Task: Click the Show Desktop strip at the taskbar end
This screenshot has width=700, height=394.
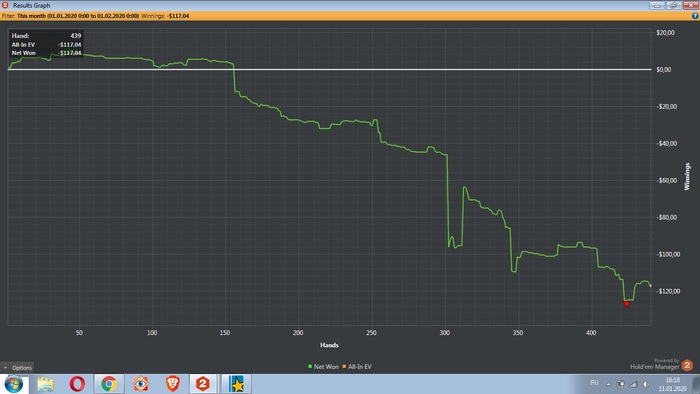Action: click(x=696, y=384)
